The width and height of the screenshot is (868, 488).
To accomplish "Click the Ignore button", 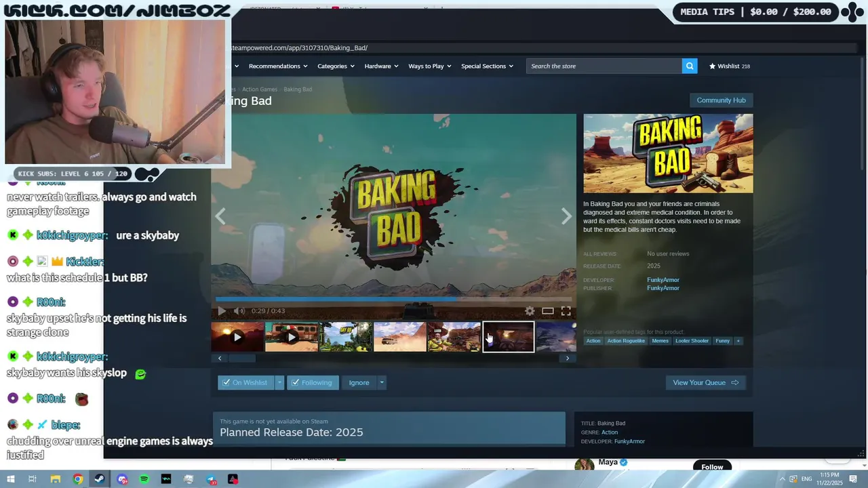I will [359, 382].
